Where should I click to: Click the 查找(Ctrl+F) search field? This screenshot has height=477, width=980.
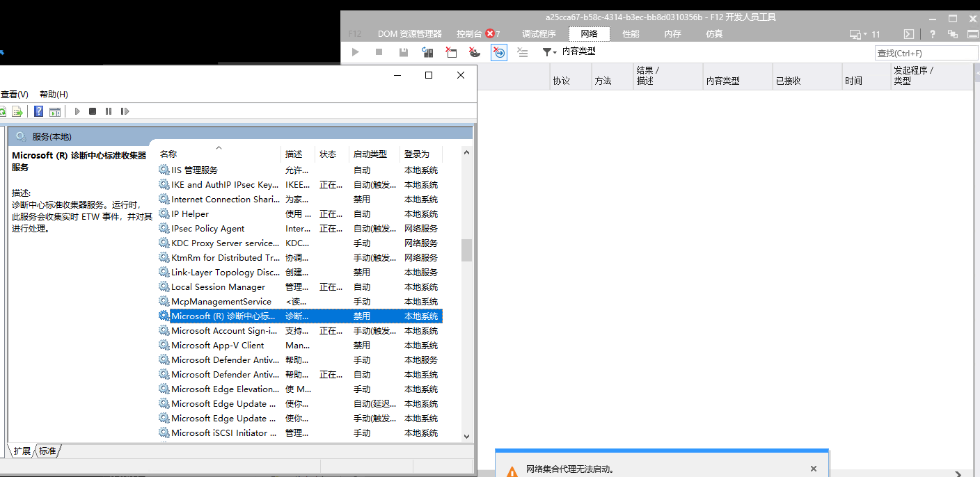[x=926, y=53]
